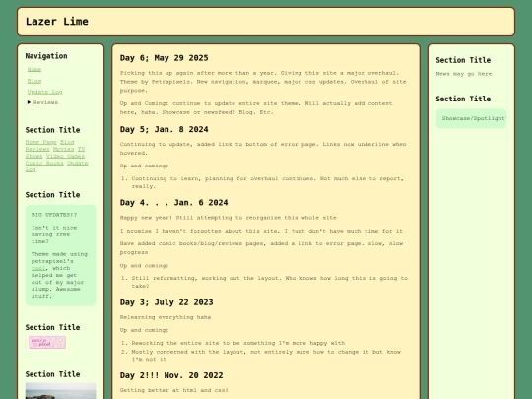The height and width of the screenshot is (399, 532).
Task: Select the Day 5; Jan. 8 2024 heading
Action: [165, 129]
